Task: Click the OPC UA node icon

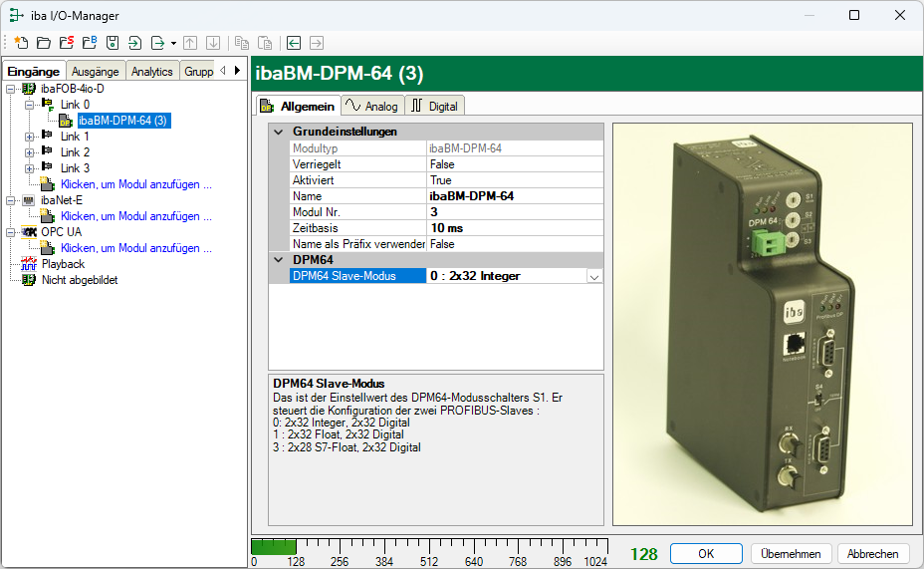Action: click(x=29, y=232)
